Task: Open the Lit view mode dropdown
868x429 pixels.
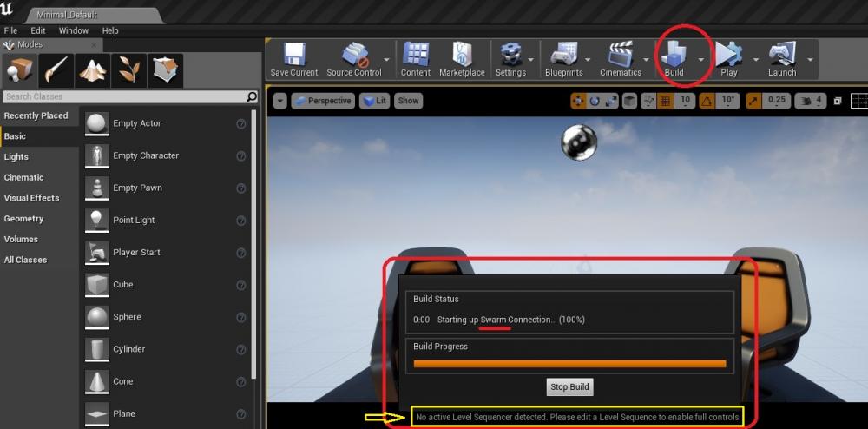Action: pos(375,101)
